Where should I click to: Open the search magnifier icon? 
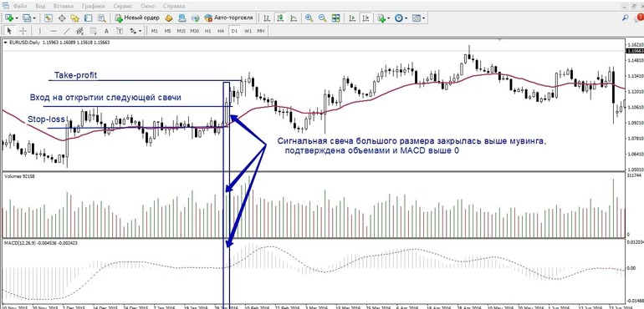pyautogui.click(x=626, y=18)
